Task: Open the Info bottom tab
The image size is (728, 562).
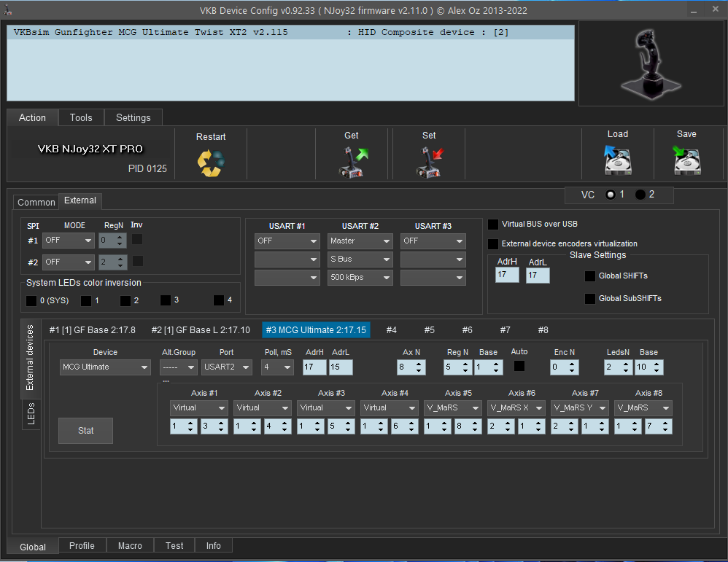Action: pyautogui.click(x=214, y=546)
